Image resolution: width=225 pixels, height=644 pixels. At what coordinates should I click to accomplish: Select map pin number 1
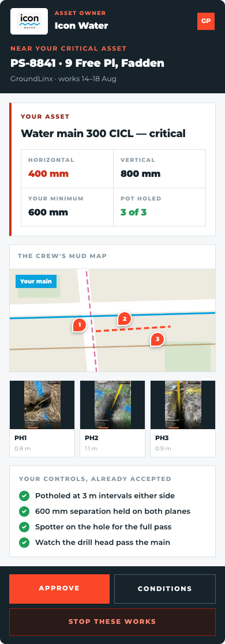tap(80, 325)
